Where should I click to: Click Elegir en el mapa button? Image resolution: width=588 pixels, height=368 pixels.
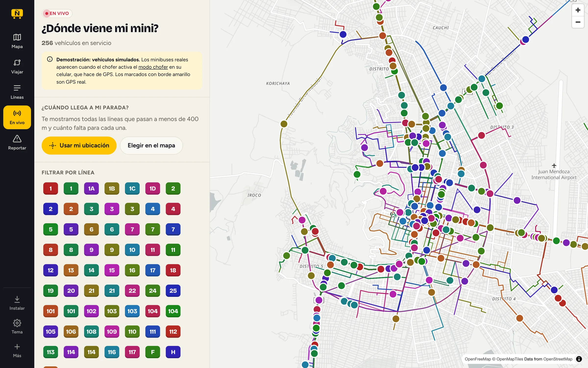(151, 145)
